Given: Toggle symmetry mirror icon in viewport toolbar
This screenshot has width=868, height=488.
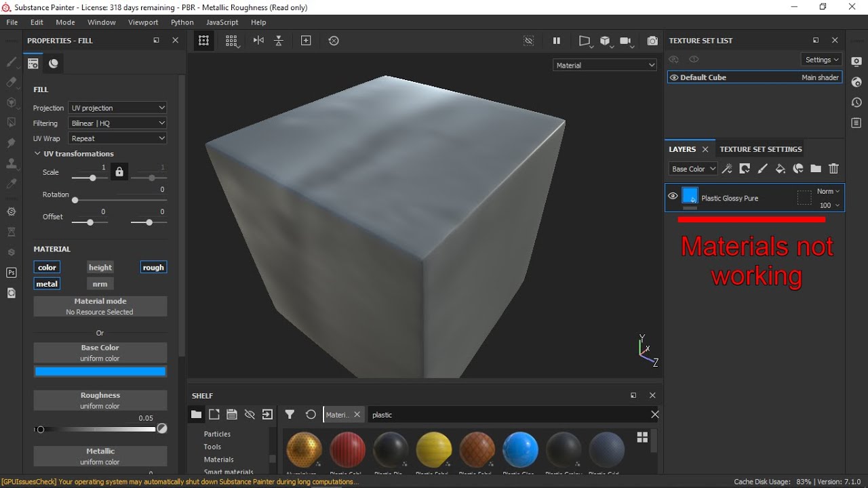Looking at the screenshot, I should click(x=258, y=41).
